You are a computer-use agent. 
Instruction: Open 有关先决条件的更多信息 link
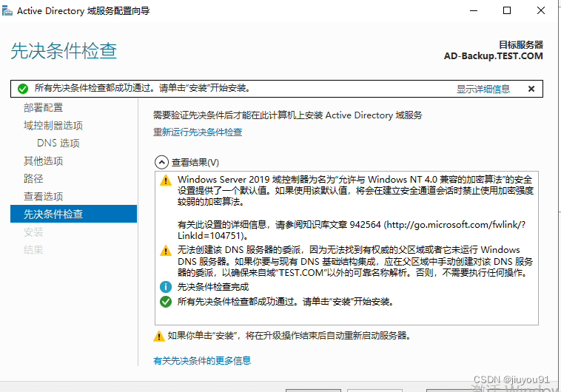[202, 360]
